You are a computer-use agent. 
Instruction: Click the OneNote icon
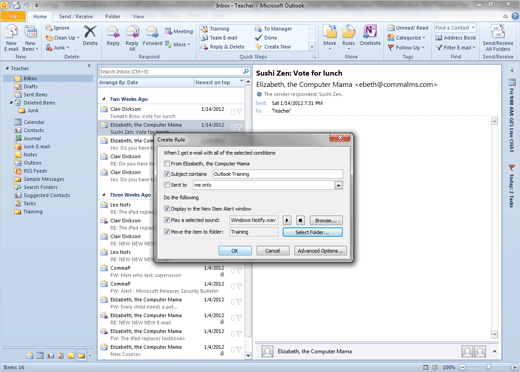click(370, 36)
